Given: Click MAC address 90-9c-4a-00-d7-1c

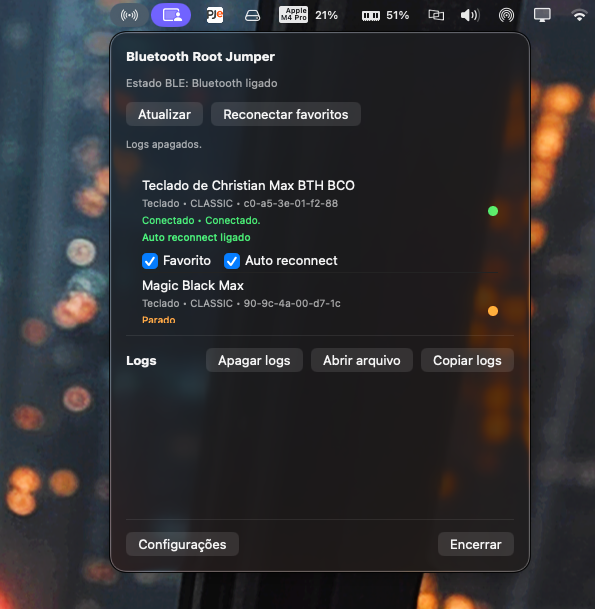Looking at the screenshot, I should 292,303.
